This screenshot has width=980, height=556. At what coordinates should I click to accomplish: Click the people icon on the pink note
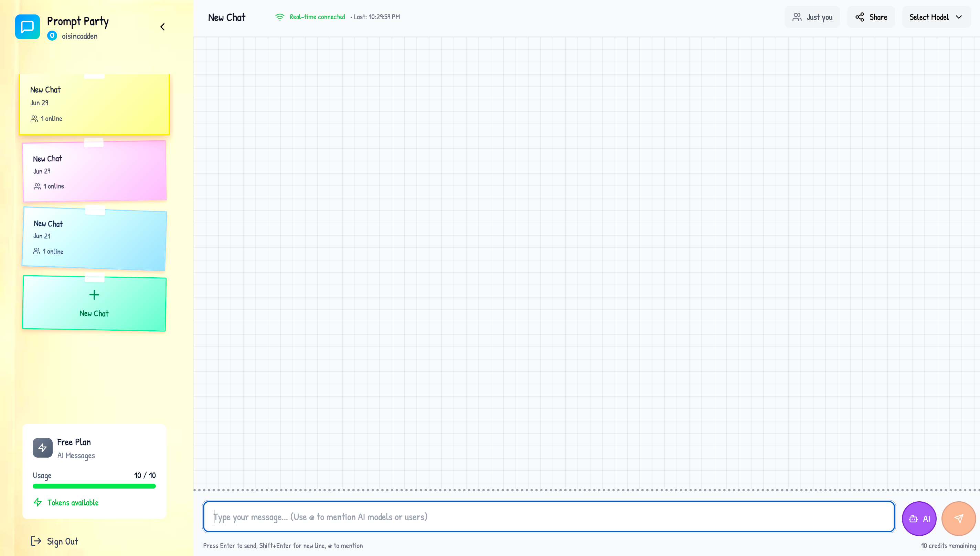[37, 186]
